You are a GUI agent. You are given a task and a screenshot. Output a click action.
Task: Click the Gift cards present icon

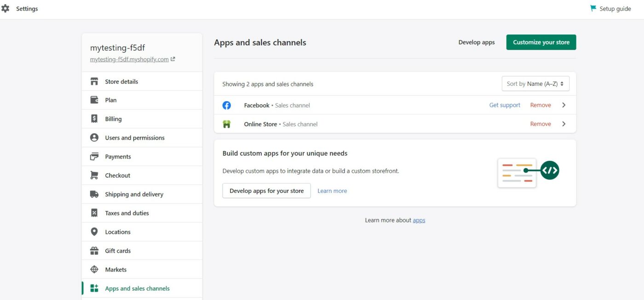click(94, 251)
